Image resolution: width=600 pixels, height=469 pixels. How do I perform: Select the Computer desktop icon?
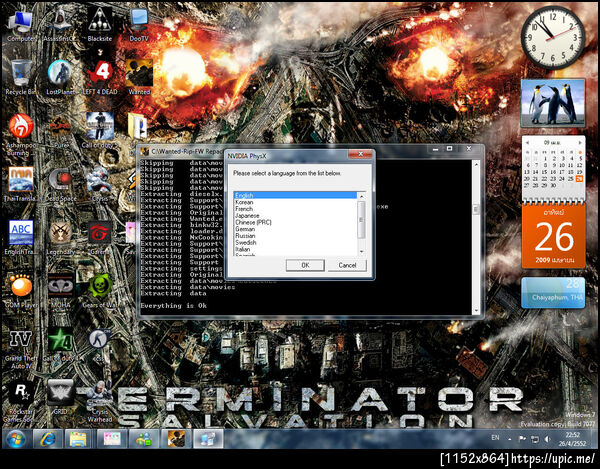click(20, 26)
